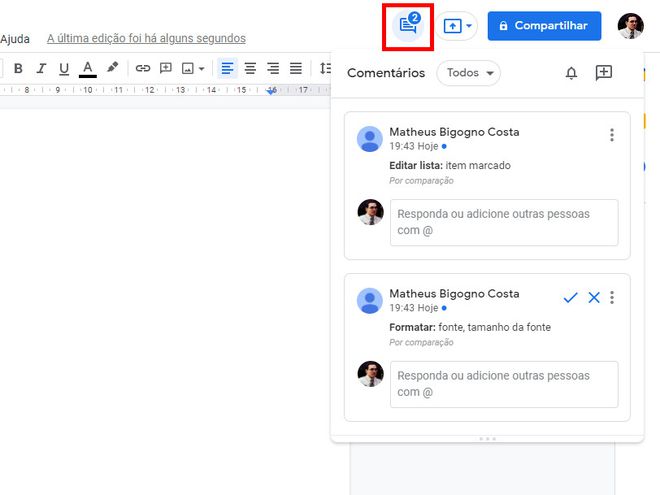Align text to the left
Image resolution: width=660 pixels, height=495 pixels.
pyautogui.click(x=227, y=68)
